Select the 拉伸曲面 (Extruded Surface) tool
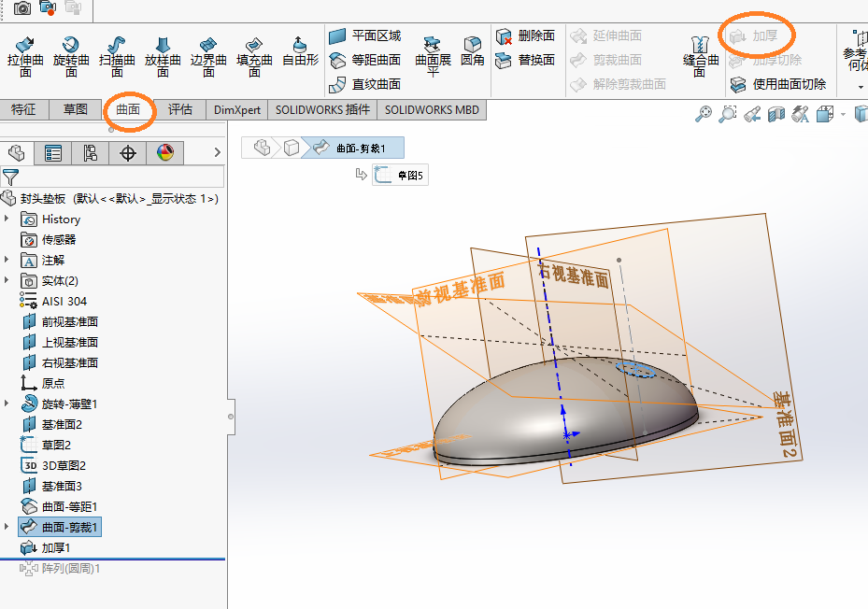 (x=25, y=54)
